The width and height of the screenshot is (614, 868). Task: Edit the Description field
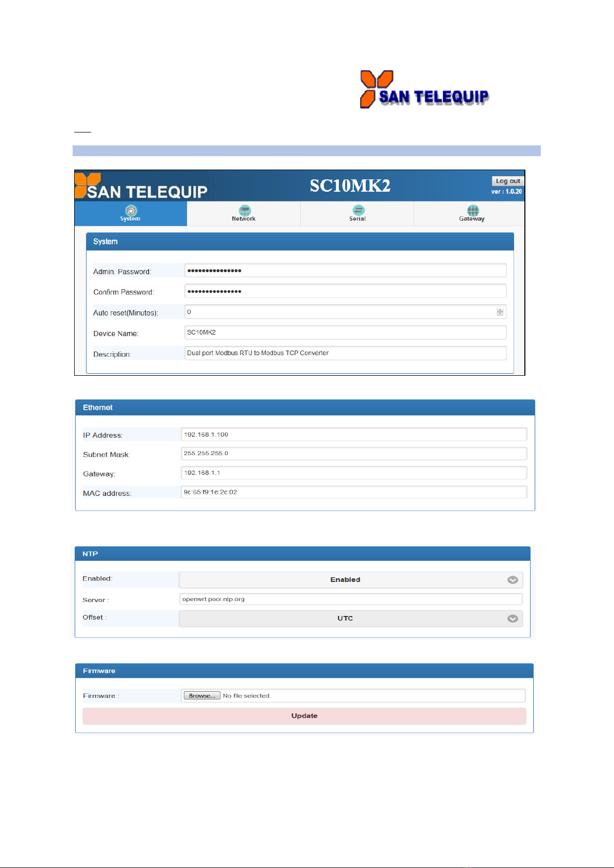pyautogui.click(x=346, y=353)
